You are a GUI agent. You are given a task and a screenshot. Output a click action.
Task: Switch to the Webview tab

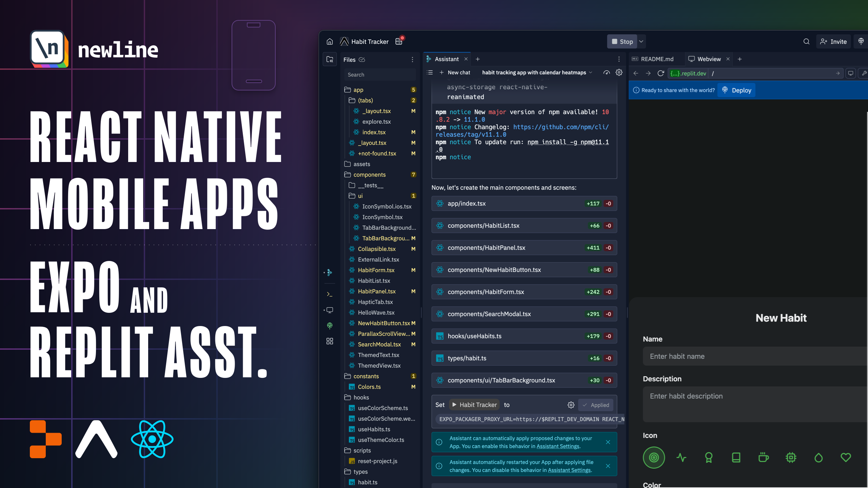[x=709, y=59]
